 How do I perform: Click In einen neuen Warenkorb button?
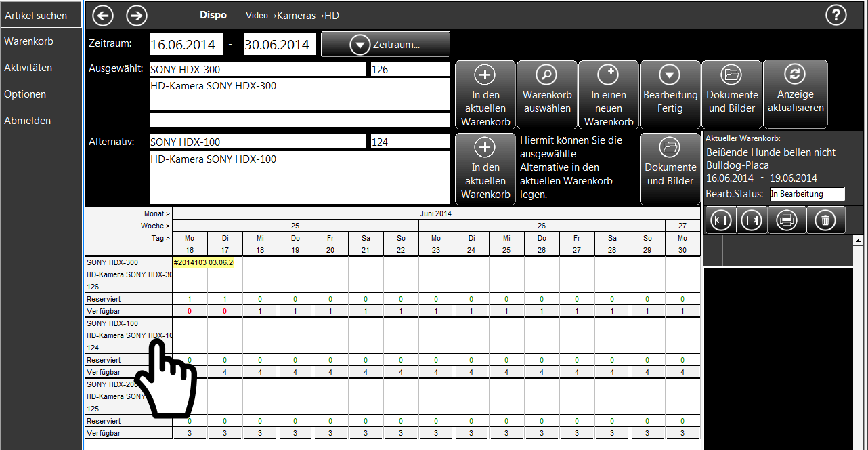tap(609, 95)
